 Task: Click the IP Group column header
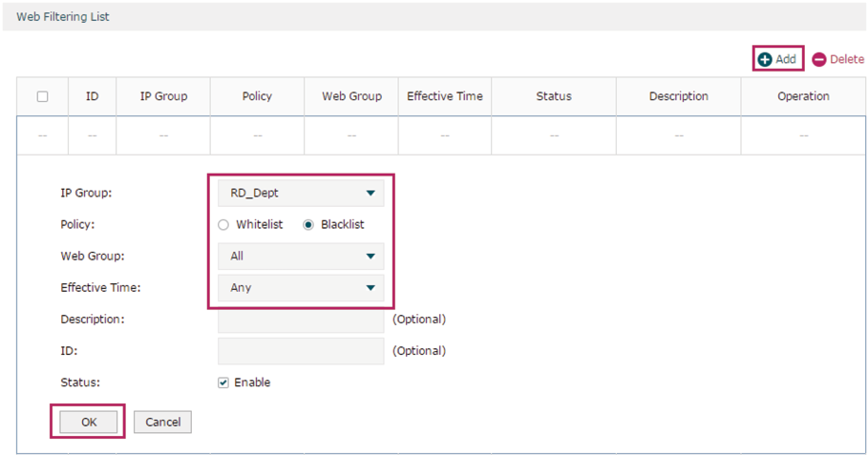(163, 96)
